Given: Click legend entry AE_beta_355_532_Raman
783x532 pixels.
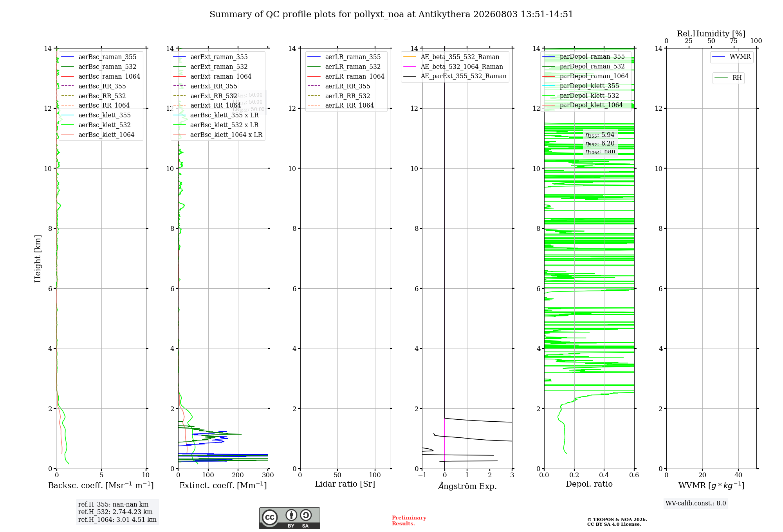Looking at the screenshot, I should click(x=451, y=57).
